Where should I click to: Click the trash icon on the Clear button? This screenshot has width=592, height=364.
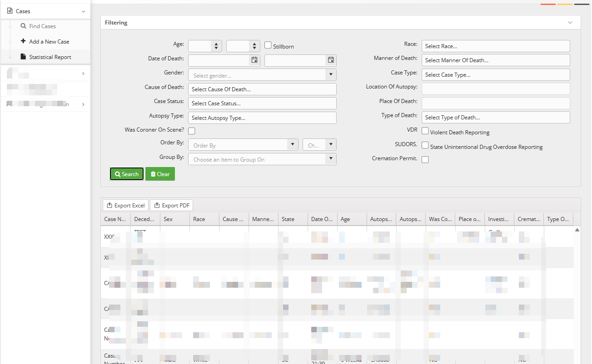[154, 174]
